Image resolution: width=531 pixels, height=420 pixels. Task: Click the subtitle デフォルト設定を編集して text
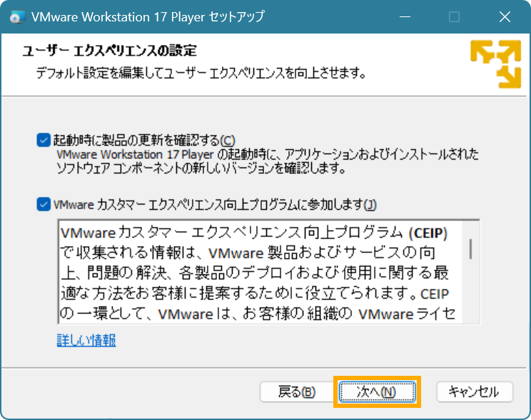(201, 73)
